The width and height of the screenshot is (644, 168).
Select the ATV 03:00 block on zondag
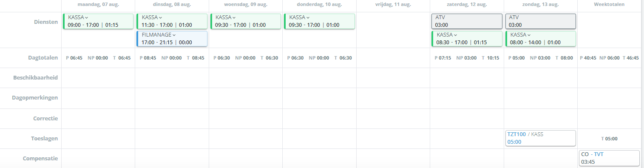(x=540, y=21)
